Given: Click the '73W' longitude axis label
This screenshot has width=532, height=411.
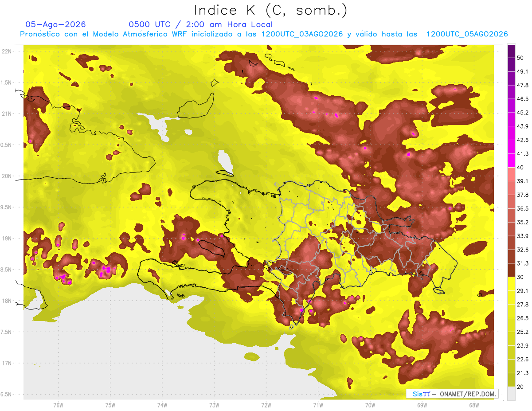Looking at the screenshot, I should click(x=214, y=405).
